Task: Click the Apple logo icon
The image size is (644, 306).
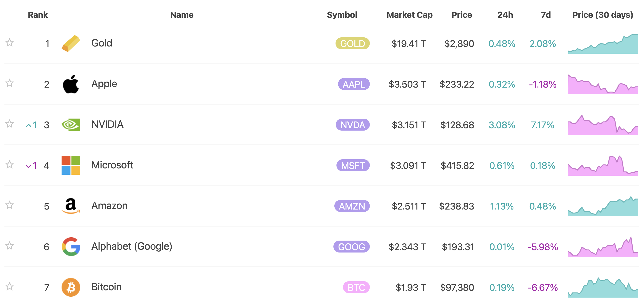Action: [x=71, y=84]
